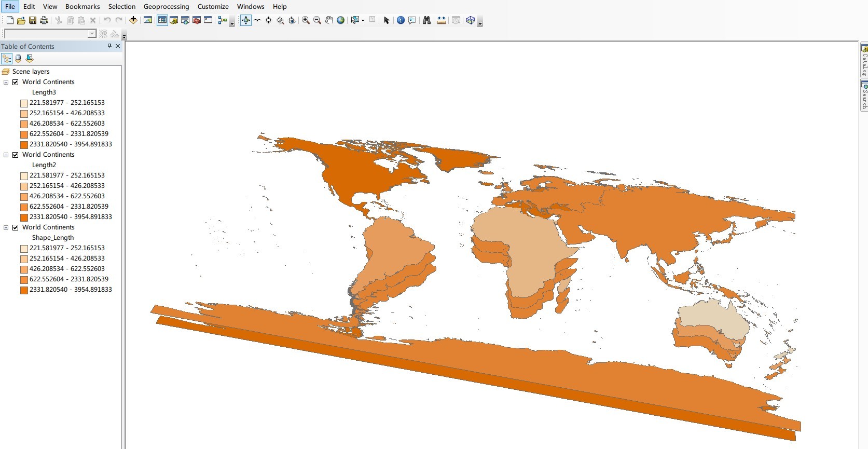Open the Search window from toolbar
Image resolution: width=868 pixels, height=449 pixels.
click(x=185, y=20)
